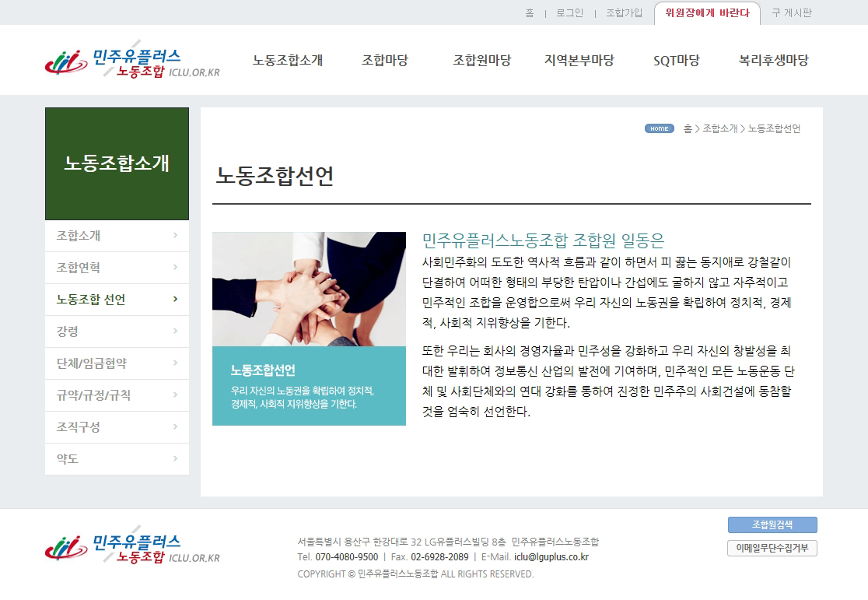Click the chevron beside 조합소개

click(x=176, y=236)
